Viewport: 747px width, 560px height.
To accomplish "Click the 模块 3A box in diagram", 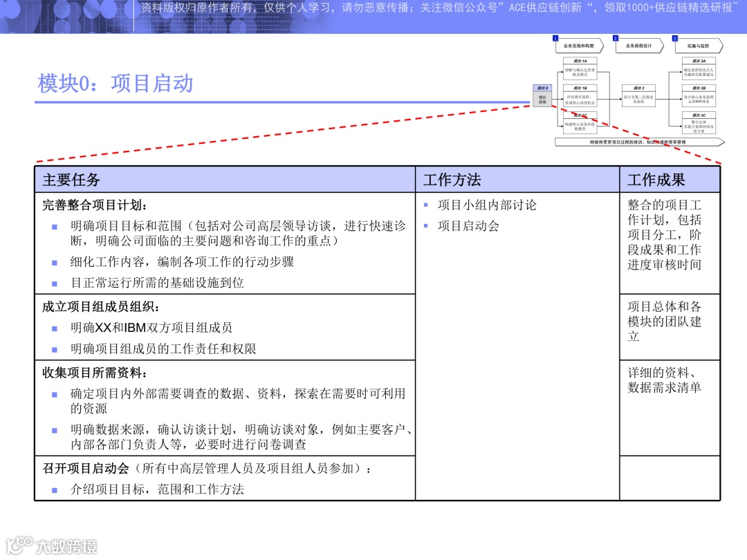I will [699, 68].
